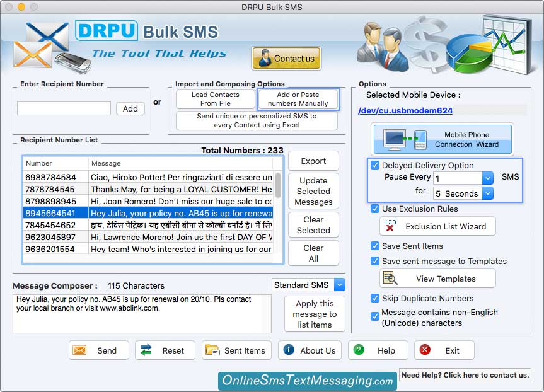Click Update Selected Messages
Viewport: 544px width, 392px height.
[x=313, y=191]
